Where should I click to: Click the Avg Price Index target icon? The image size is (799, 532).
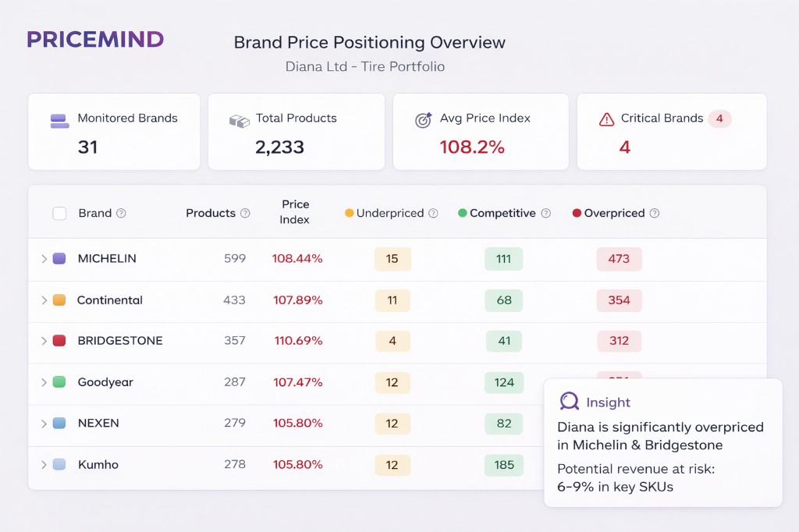tap(423, 120)
